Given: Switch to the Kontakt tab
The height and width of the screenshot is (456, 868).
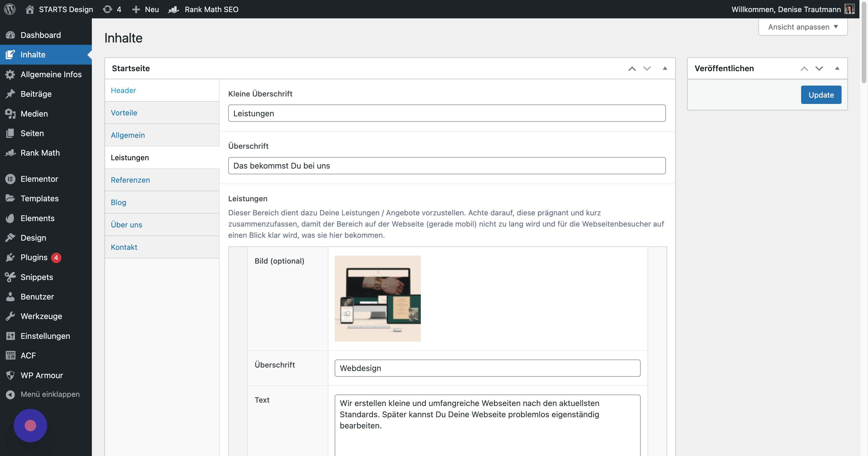Looking at the screenshot, I should (x=162, y=247).
